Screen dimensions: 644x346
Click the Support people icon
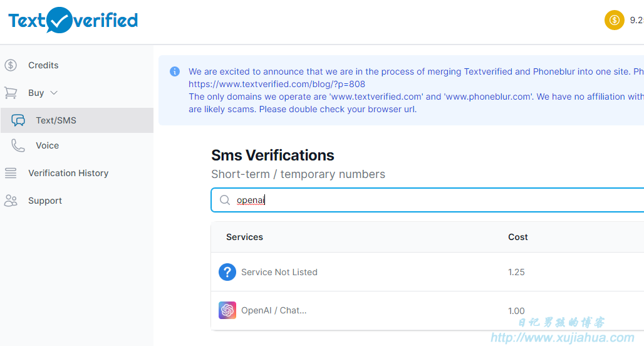coord(11,201)
